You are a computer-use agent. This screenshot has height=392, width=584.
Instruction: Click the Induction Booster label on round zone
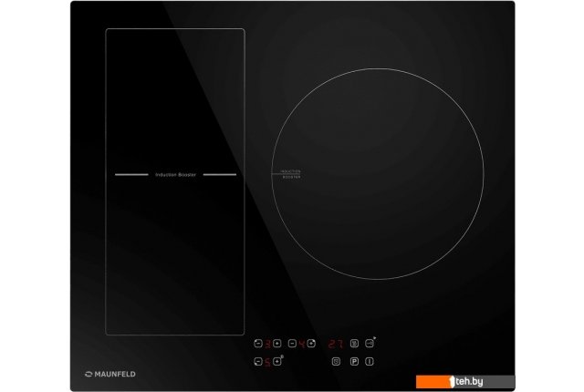[289, 173]
